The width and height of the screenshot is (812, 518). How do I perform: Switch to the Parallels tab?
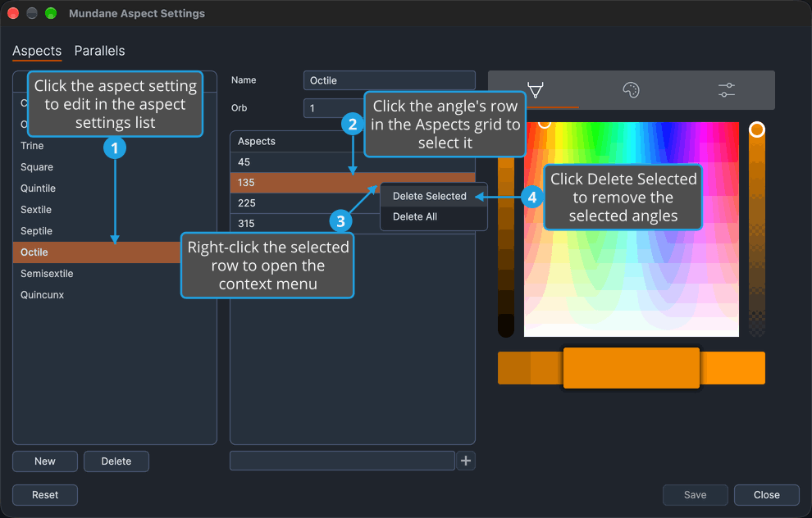point(99,51)
